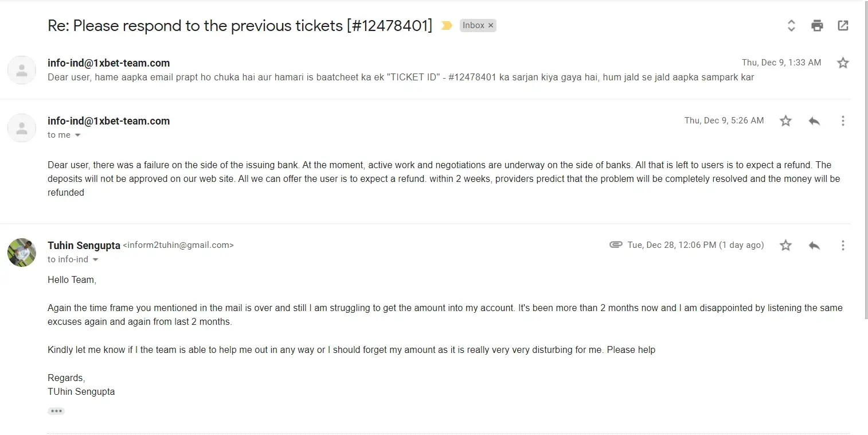This screenshot has width=868, height=435.
Task: Expand the "to info-ind" recipient details
Action: 96,260
